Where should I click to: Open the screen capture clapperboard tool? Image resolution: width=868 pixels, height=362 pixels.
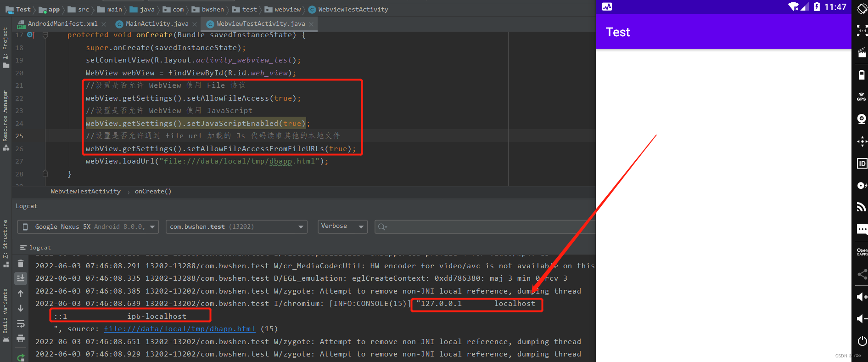click(x=862, y=53)
